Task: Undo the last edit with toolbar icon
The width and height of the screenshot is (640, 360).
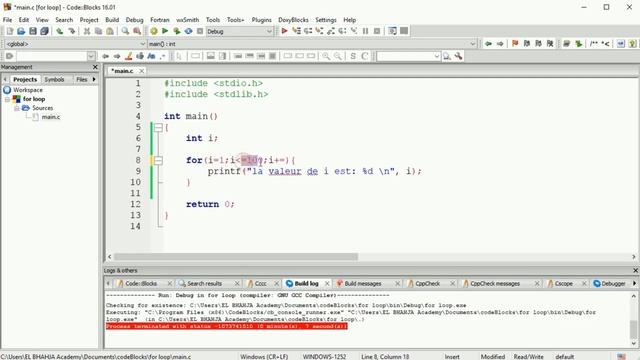Action: point(60,31)
